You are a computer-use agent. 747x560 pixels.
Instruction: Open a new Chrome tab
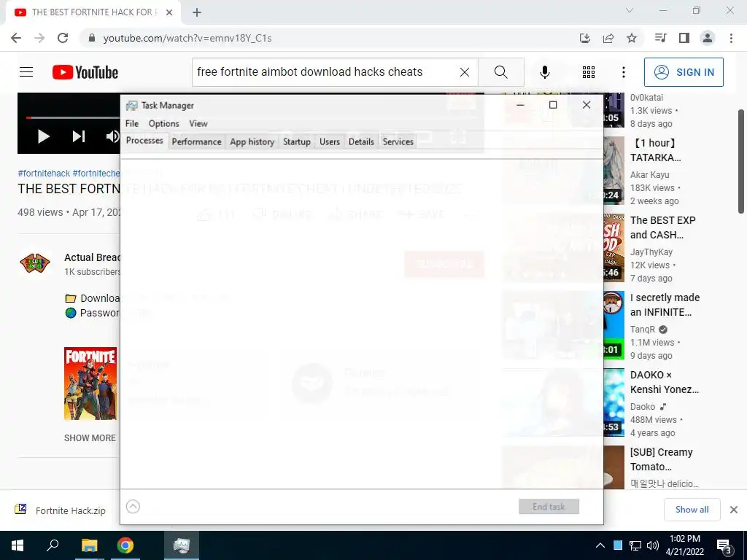click(x=197, y=13)
